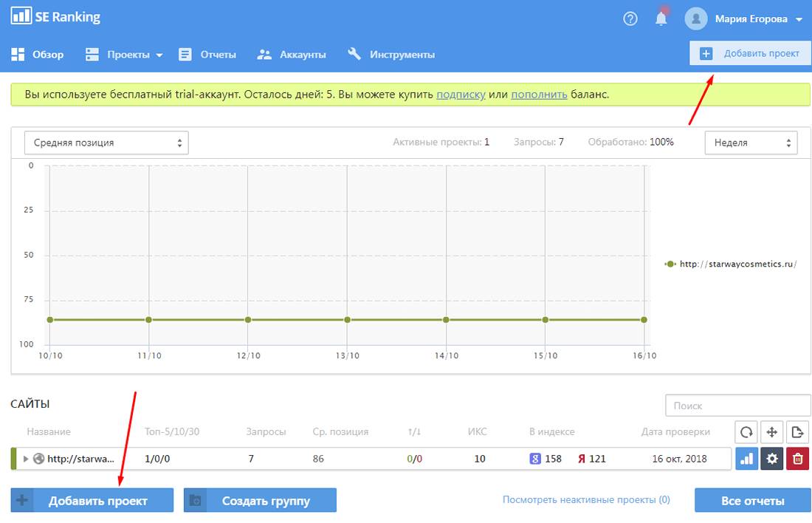Viewport: 812px width, 523px height.
Task: Click the 16/10 data point on the chart
Action: pos(644,320)
